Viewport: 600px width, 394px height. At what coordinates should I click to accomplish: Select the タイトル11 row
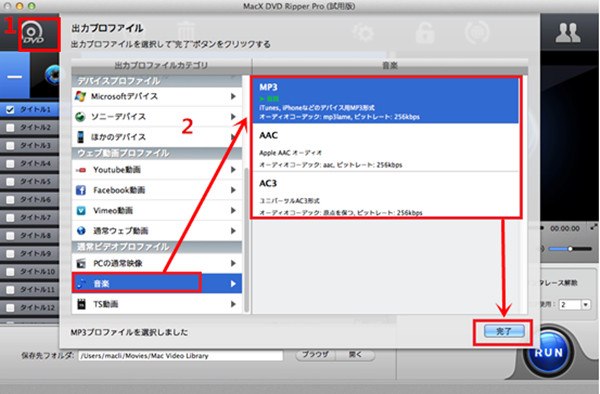(29, 290)
